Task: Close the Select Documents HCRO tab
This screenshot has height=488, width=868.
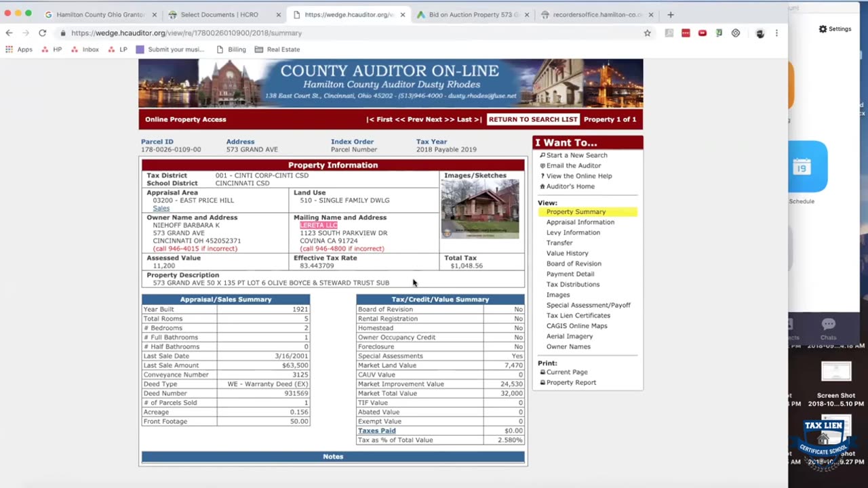Action: [x=279, y=14]
